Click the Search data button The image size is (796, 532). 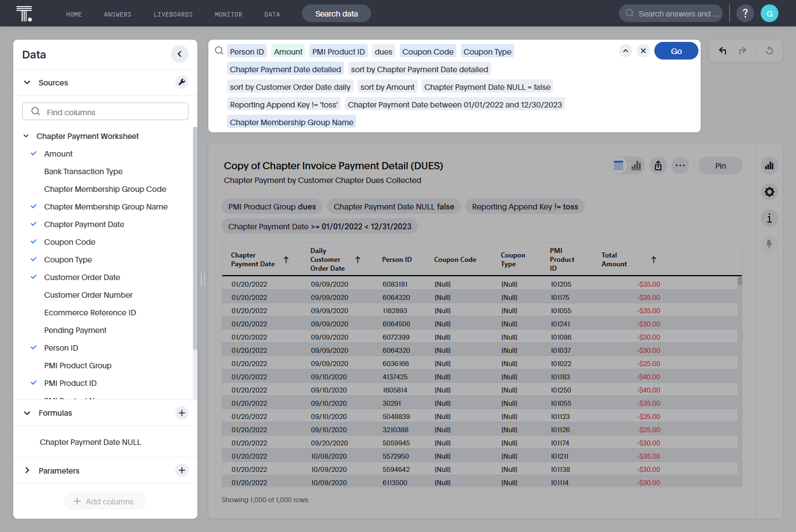[336, 13]
